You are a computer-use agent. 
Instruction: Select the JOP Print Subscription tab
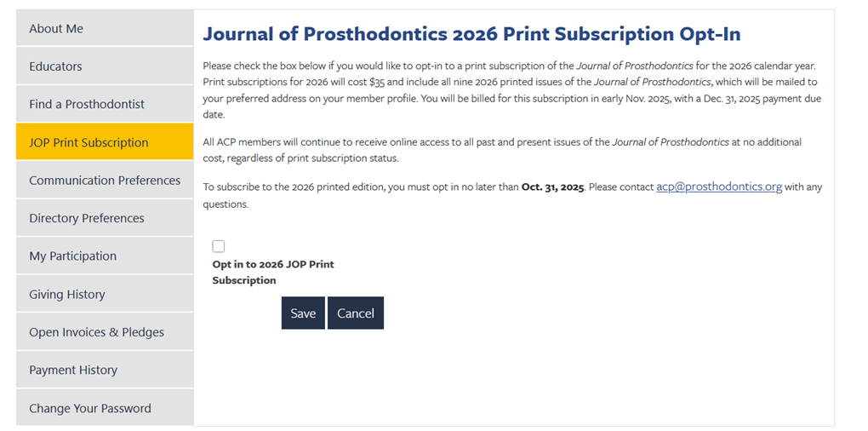tap(89, 142)
